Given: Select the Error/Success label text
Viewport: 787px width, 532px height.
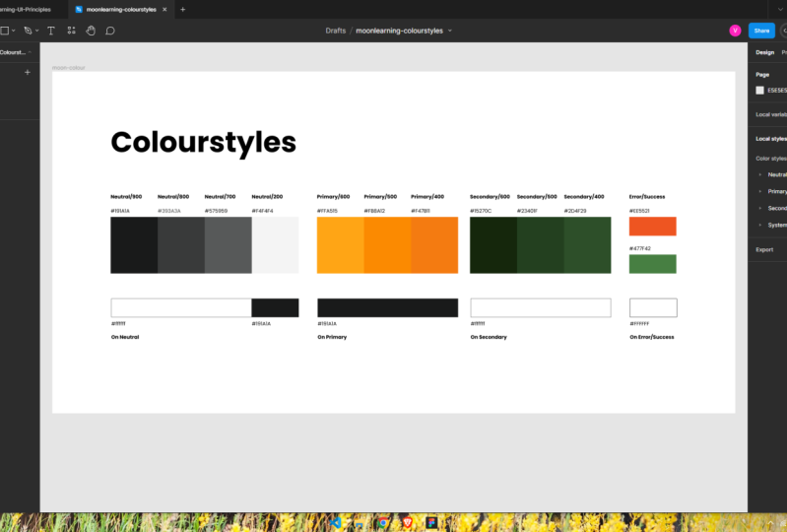Looking at the screenshot, I should click(x=647, y=197).
